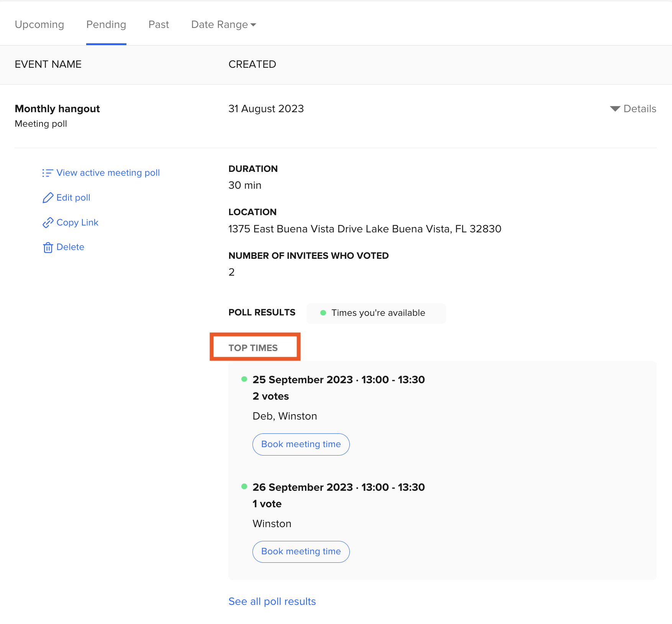Click the 1 vote label
The image size is (672, 624).
click(x=267, y=504)
